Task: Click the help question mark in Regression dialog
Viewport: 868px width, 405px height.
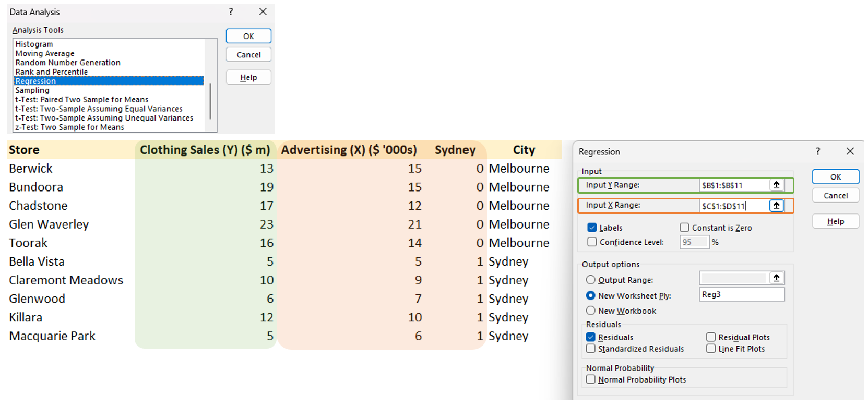Action: point(818,151)
